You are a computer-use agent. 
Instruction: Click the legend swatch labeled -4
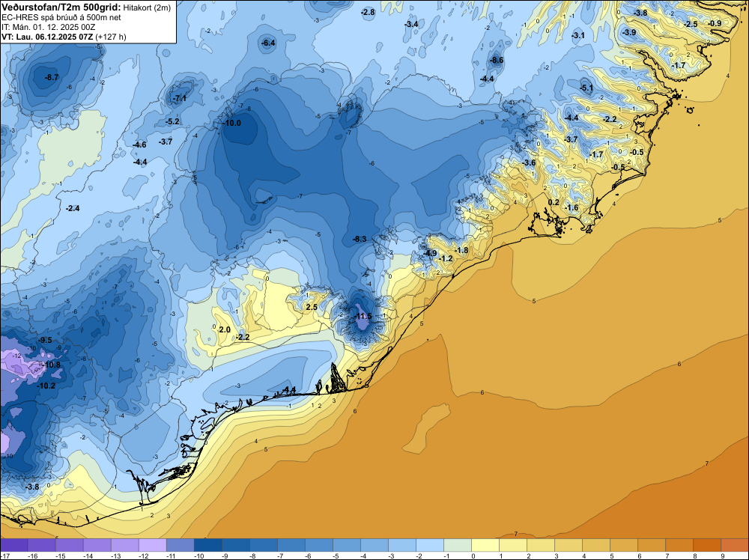[x=374, y=545]
